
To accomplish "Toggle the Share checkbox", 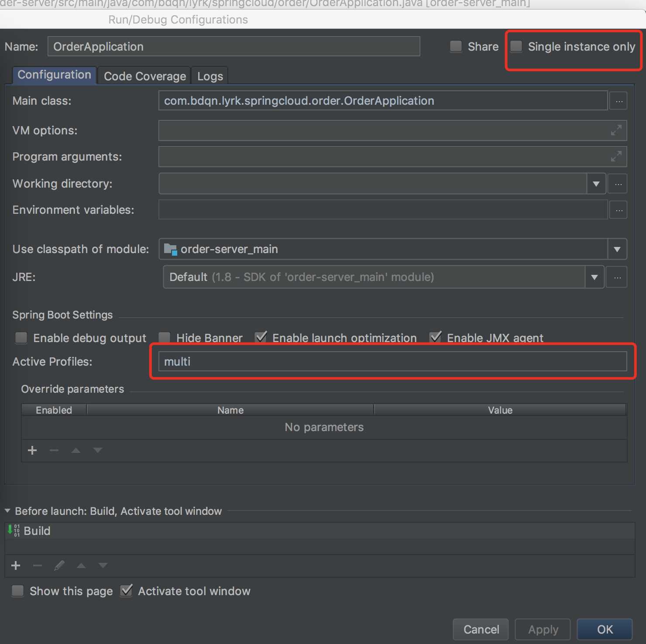I will (456, 47).
